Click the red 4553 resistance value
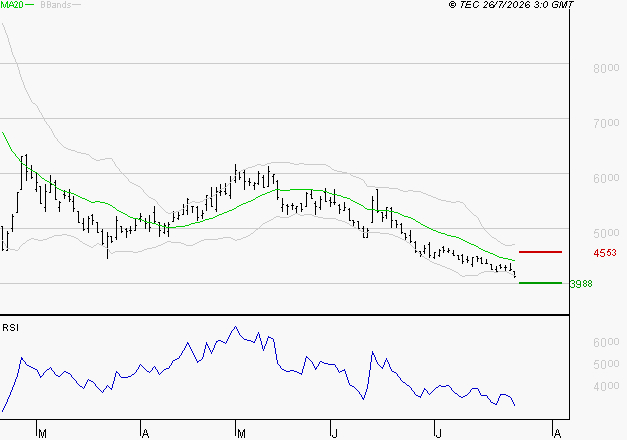 (x=605, y=253)
